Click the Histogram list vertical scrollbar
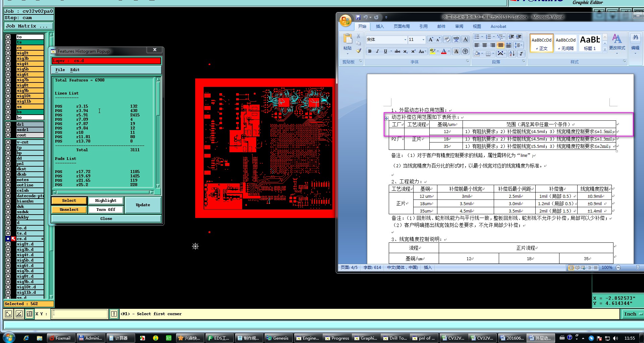This screenshot has width=644, height=343. coord(158,133)
